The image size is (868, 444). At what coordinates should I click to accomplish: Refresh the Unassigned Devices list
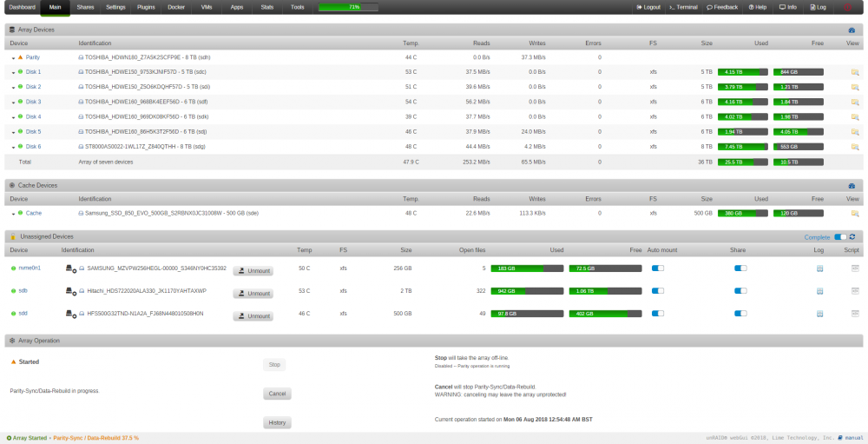852,236
